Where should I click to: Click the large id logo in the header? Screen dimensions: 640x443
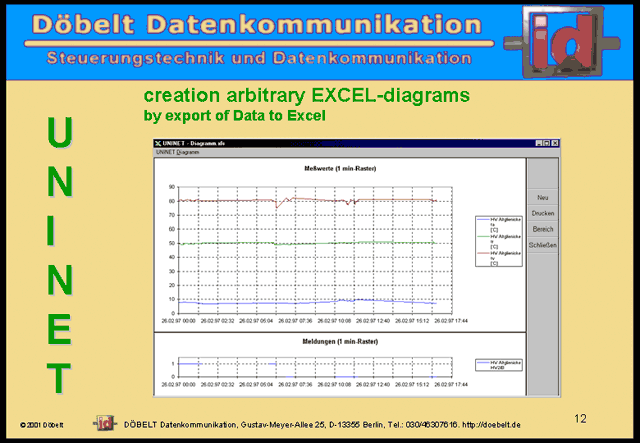[x=562, y=42]
